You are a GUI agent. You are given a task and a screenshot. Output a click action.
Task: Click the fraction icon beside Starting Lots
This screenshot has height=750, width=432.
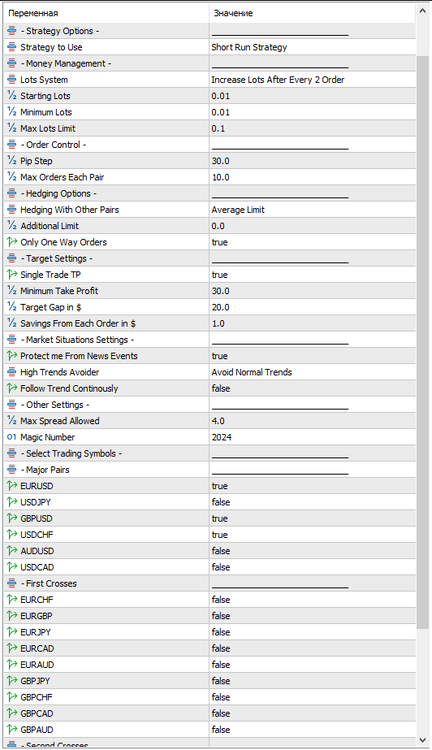click(12, 96)
